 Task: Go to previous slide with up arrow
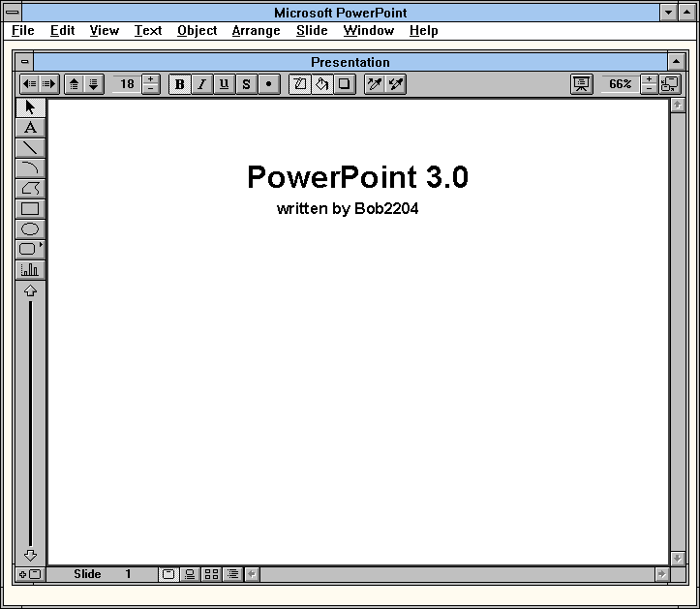point(30,291)
